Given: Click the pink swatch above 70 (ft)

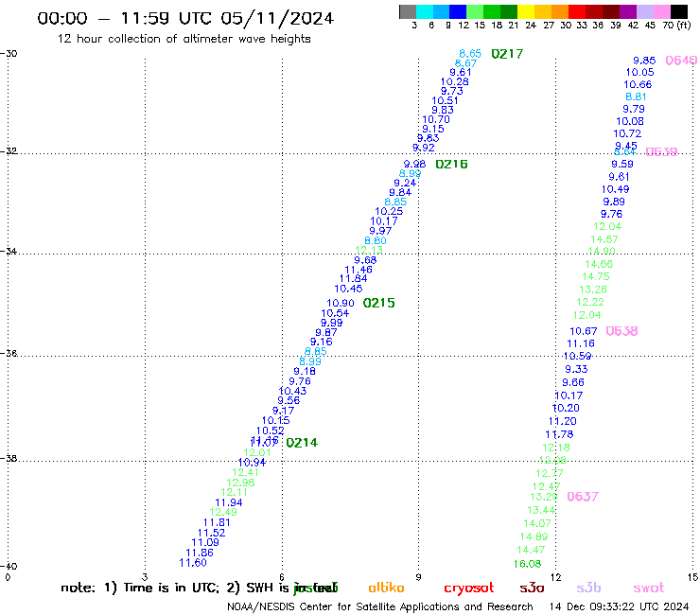Looking at the screenshot, I should [662, 11].
